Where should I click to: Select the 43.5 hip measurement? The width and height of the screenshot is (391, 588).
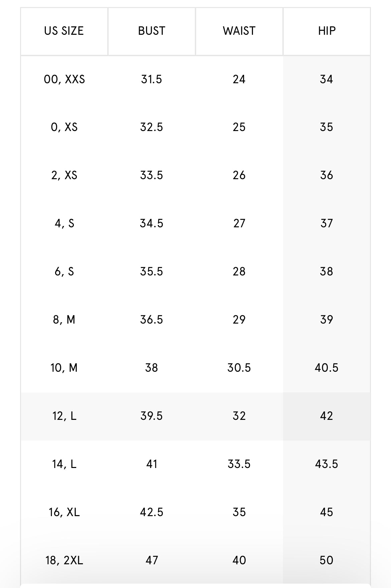[x=327, y=464]
